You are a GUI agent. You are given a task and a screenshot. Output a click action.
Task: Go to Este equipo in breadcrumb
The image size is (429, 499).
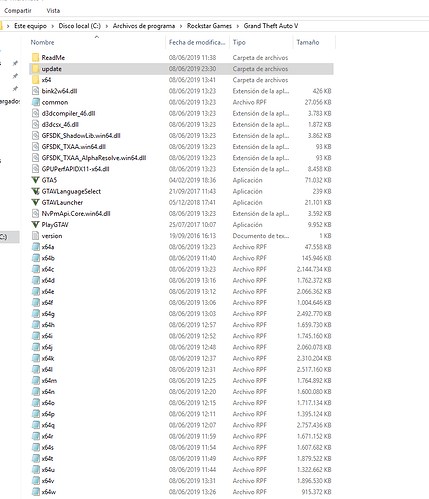pos(30,26)
